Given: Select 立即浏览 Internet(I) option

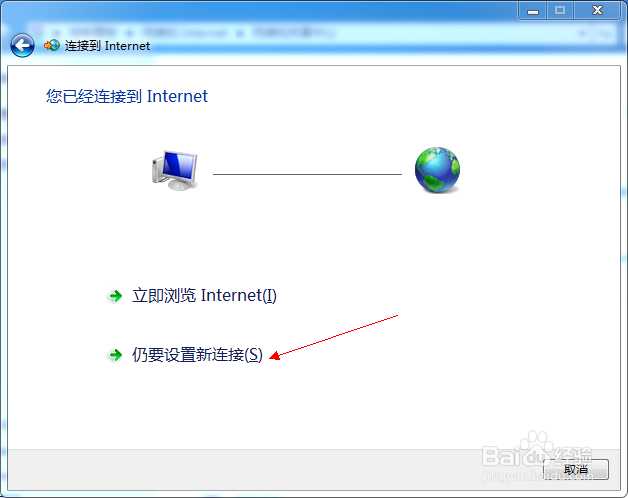Looking at the screenshot, I should click(204, 296).
